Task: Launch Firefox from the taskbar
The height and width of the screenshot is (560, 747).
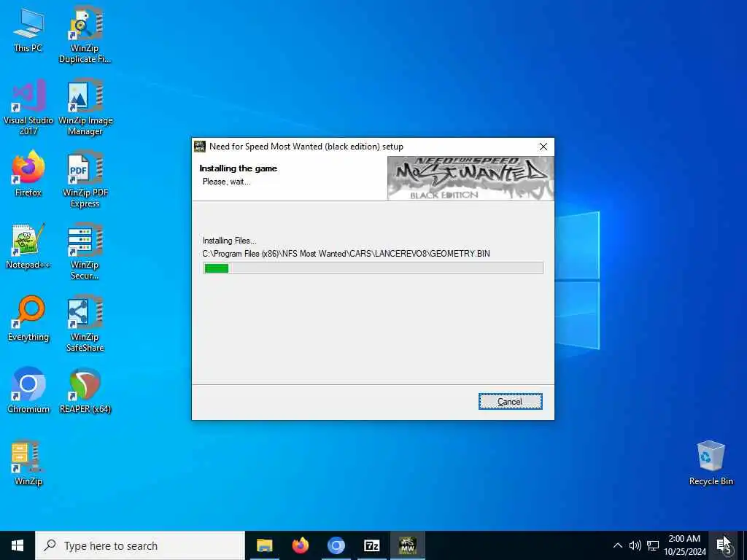Action: coord(300,545)
